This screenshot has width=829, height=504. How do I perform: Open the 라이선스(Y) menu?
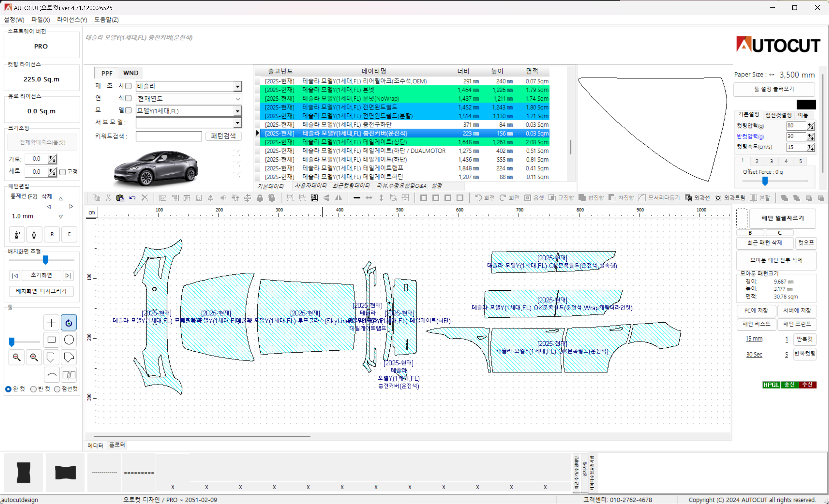72,20
